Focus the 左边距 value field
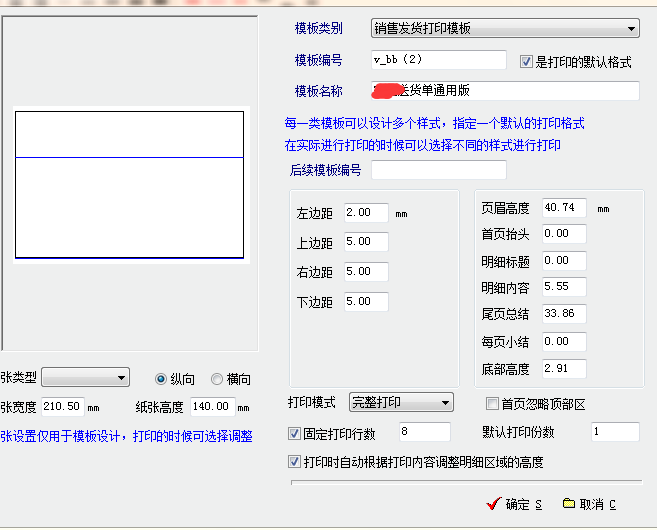 (365, 213)
